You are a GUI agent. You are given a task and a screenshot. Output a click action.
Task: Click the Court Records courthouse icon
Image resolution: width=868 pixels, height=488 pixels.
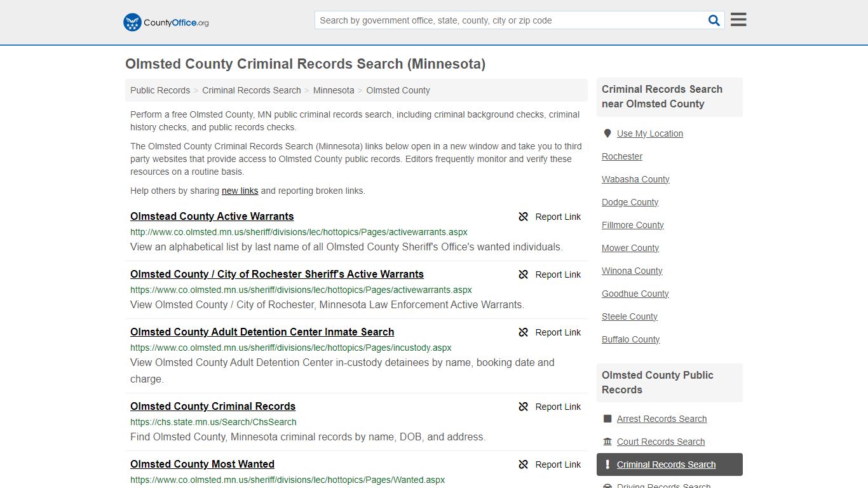pyautogui.click(x=607, y=442)
